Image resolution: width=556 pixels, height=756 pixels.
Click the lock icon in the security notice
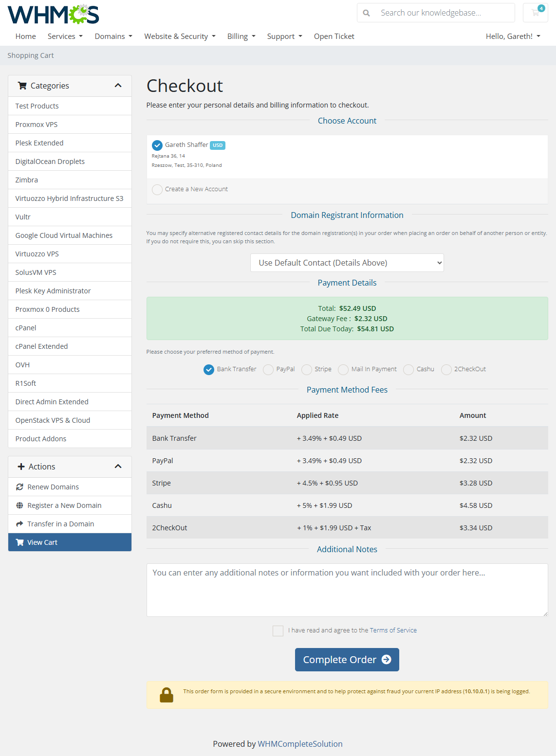pos(166,694)
